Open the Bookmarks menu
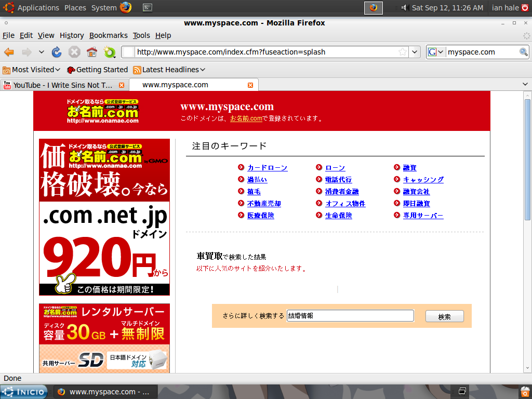The height and width of the screenshot is (399, 532). [108, 36]
